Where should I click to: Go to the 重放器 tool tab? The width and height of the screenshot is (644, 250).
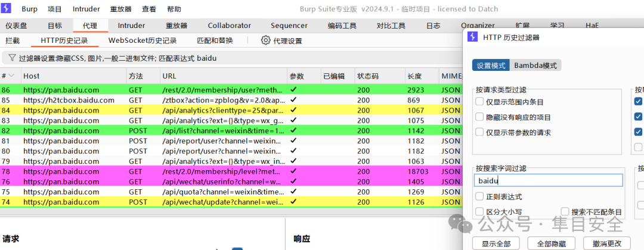coord(177,26)
